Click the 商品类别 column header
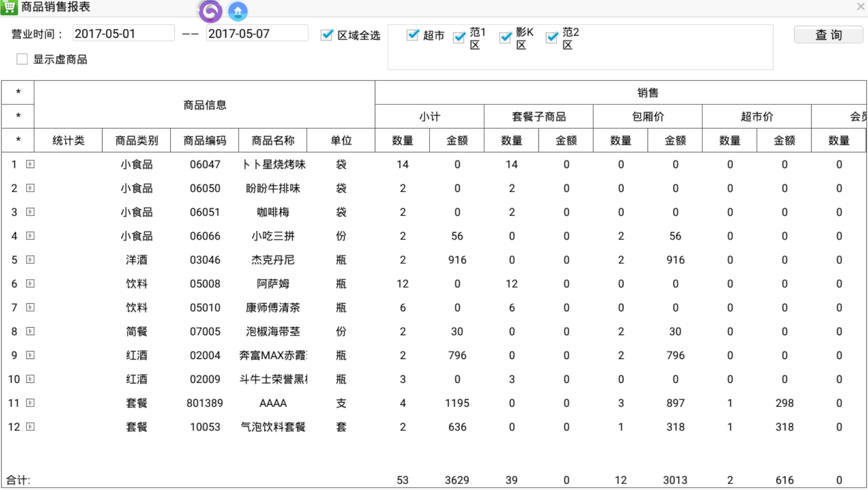This screenshot has height=490, width=868. 137,140
